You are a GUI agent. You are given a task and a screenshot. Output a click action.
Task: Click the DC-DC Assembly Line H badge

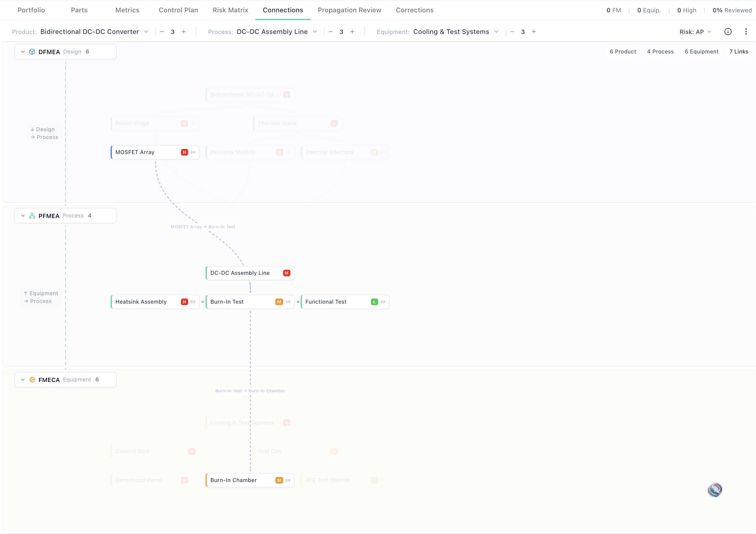[286, 273]
